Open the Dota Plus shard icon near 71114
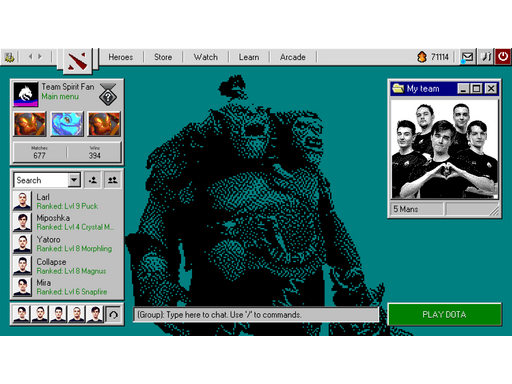Viewport: 512px width, 384px height. (x=422, y=57)
